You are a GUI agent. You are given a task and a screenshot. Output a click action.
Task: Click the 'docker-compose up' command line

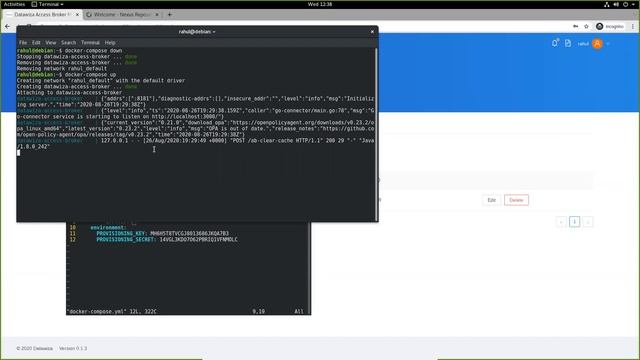pos(67,75)
